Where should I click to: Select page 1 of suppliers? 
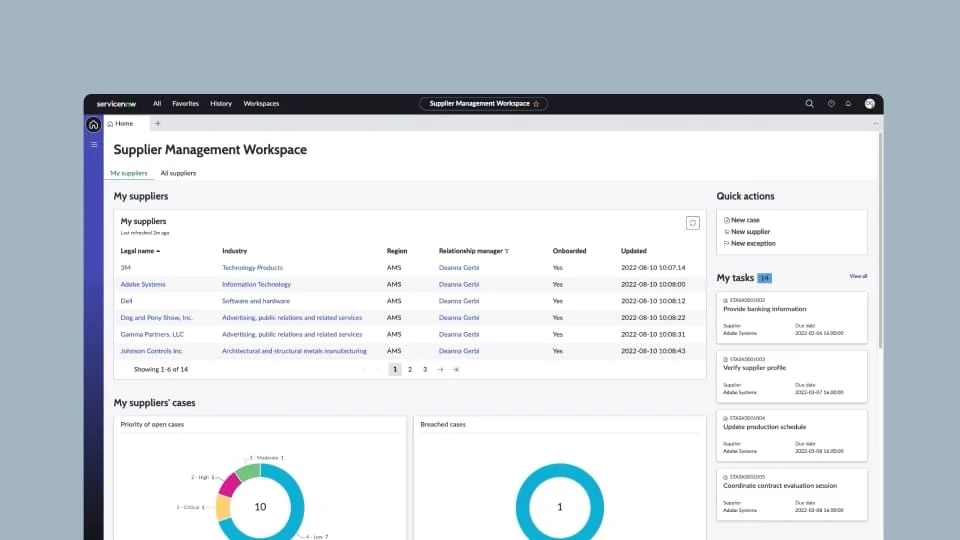coord(395,370)
